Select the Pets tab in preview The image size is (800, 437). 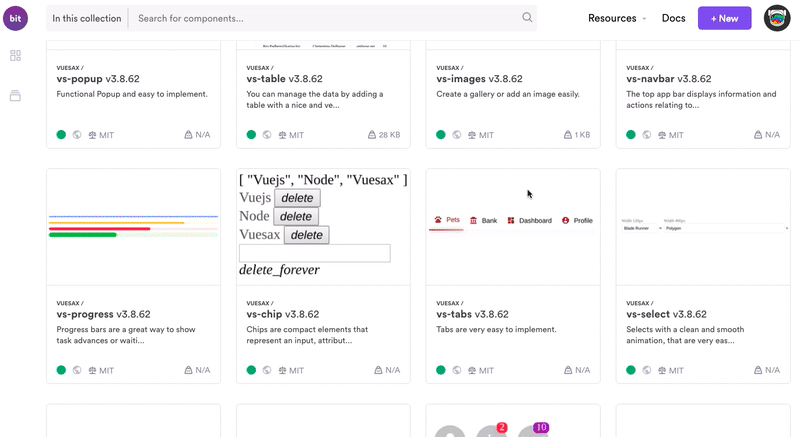[447, 220]
